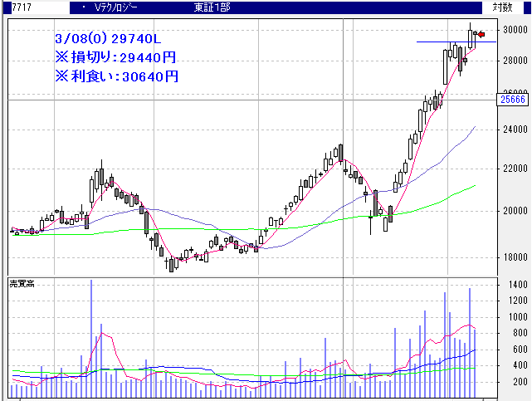Click the peak of pink volume average line
The image size is (532, 401).
tap(103, 334)
